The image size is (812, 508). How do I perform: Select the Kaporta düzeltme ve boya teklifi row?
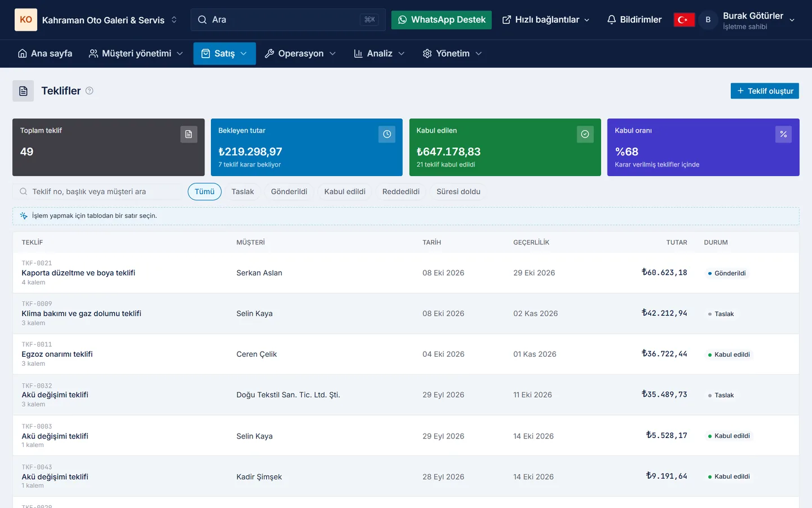pos(406,273)
